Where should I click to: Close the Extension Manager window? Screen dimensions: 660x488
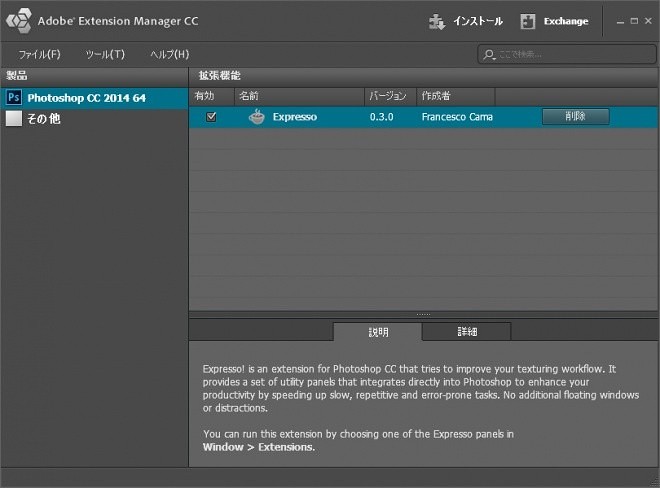click(648, 21)
